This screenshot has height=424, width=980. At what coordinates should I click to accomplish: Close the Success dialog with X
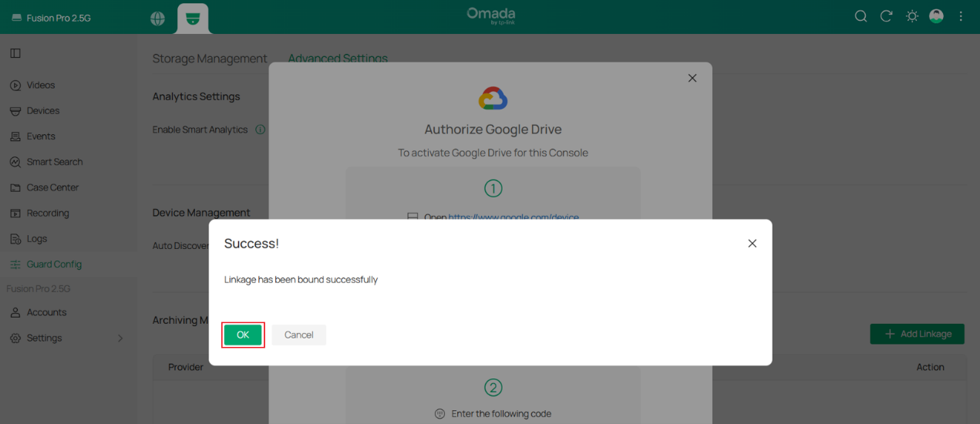click(753, 244)
